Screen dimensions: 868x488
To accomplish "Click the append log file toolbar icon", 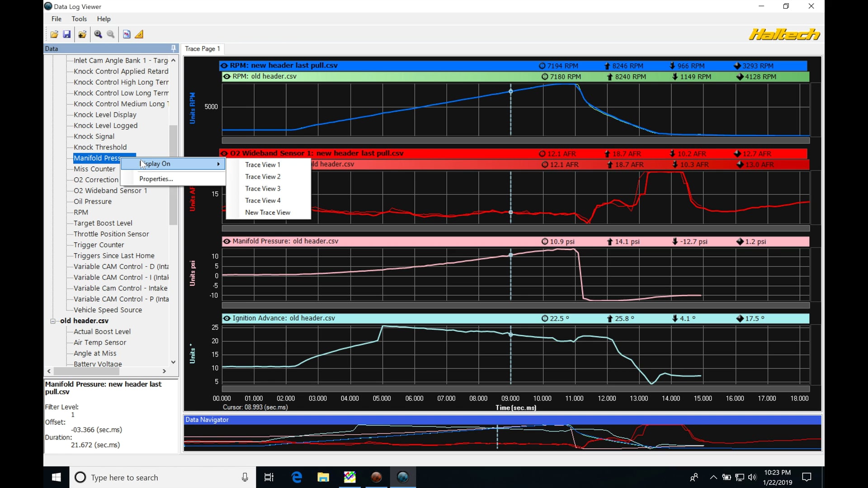I will coord(82,34).
